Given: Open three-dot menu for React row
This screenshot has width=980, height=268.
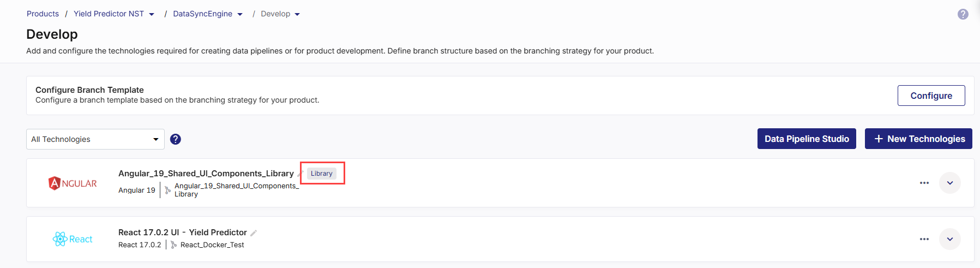Looking at the screenshot, I should [924, 239].
